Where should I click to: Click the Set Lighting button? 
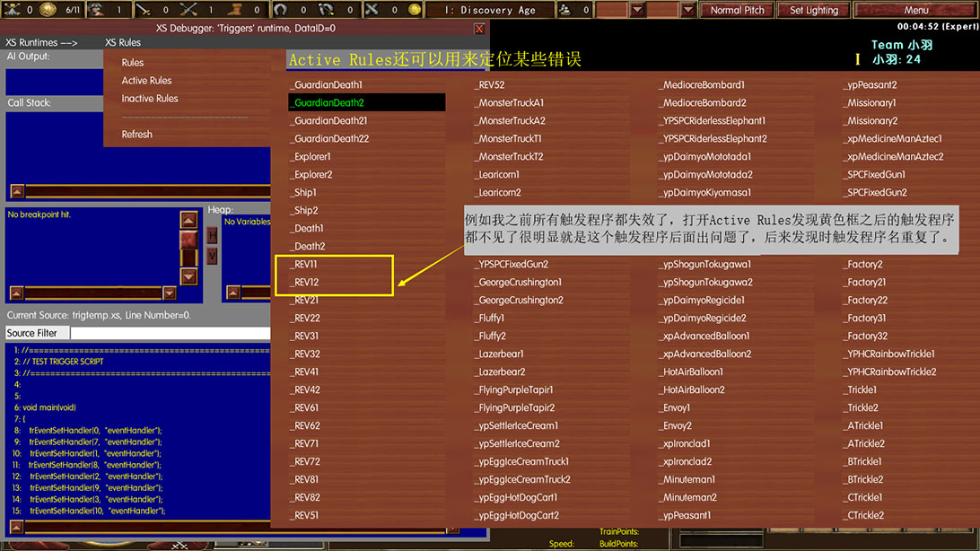[x=814, y=10]
